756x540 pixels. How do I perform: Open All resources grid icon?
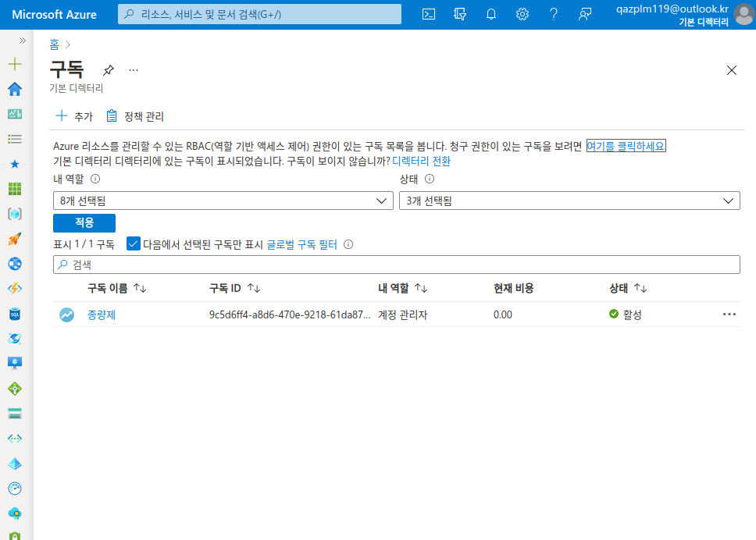coord(15,189)
